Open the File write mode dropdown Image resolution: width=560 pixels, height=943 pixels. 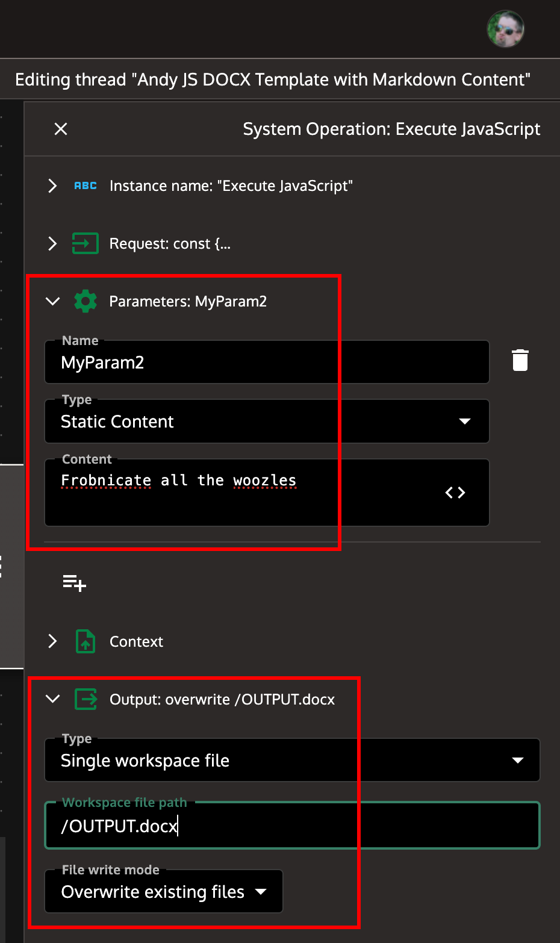point(261,892)
